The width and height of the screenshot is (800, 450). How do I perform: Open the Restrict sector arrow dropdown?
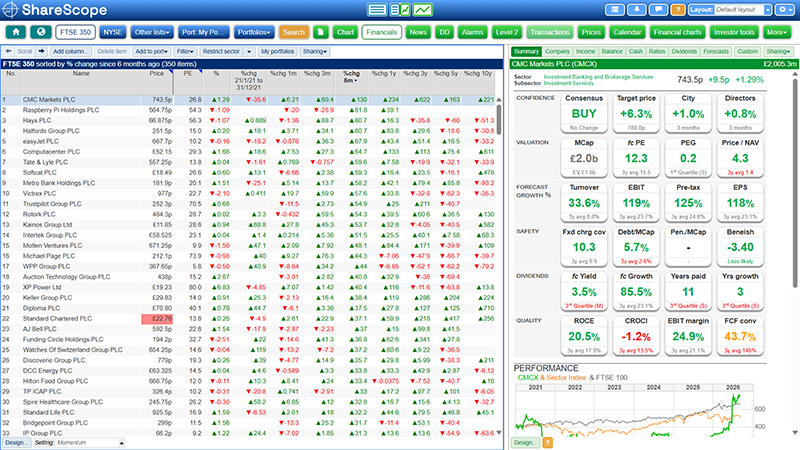click(x=249, y=52)
